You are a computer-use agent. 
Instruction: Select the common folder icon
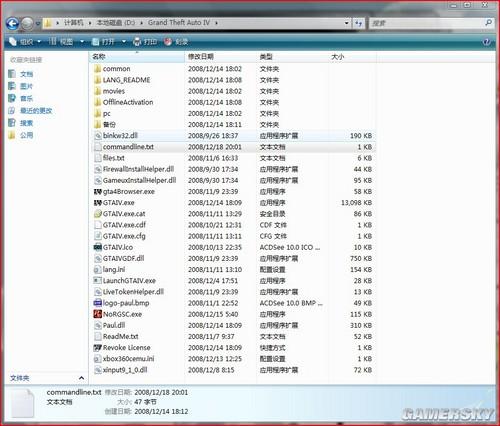[97, 69]
